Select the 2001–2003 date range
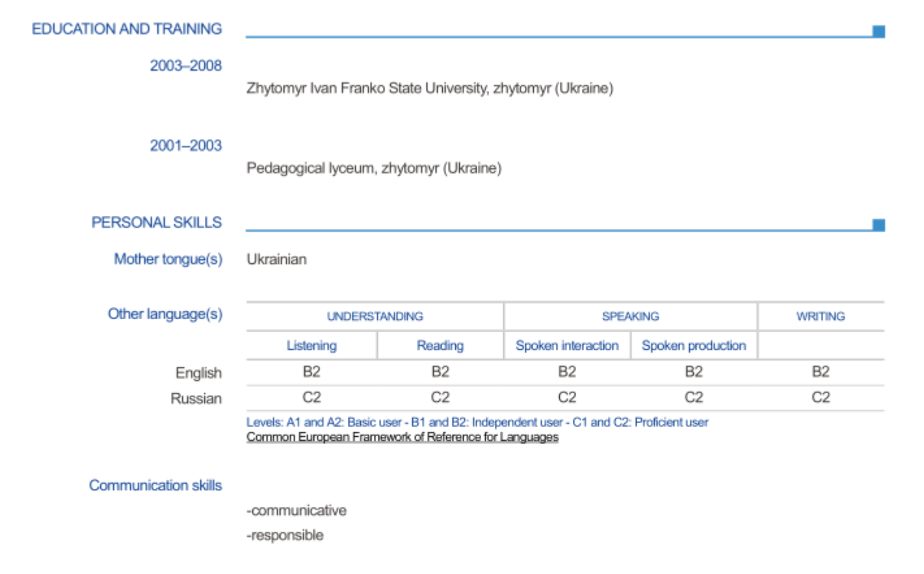 (x=185, y=146)
